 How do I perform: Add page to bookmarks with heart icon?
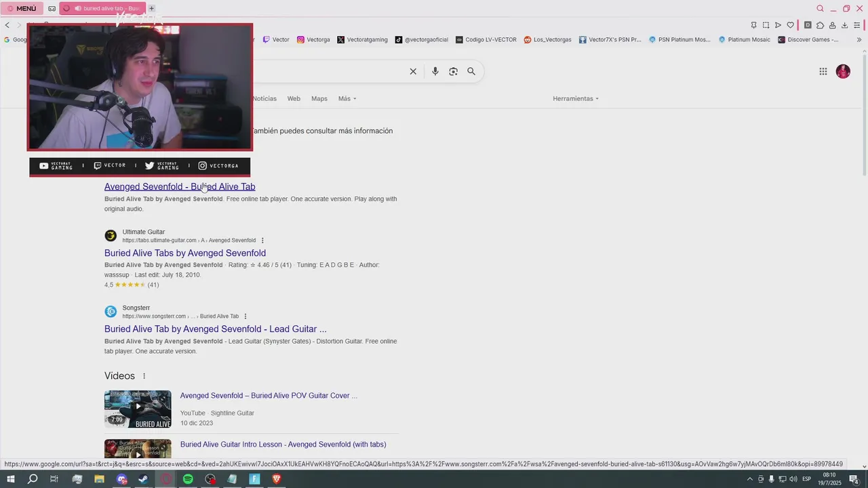click(x=790, y=25)
